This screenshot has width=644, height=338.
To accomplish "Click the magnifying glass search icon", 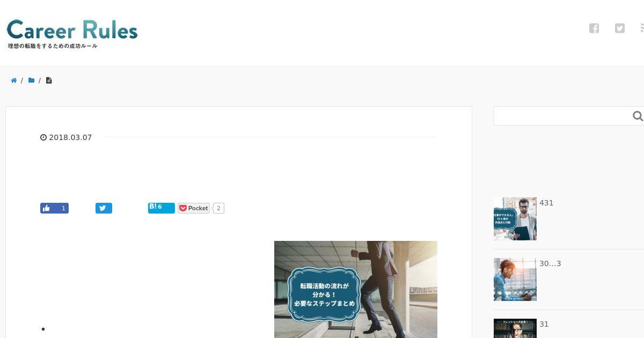I will (x=638, y=116).
